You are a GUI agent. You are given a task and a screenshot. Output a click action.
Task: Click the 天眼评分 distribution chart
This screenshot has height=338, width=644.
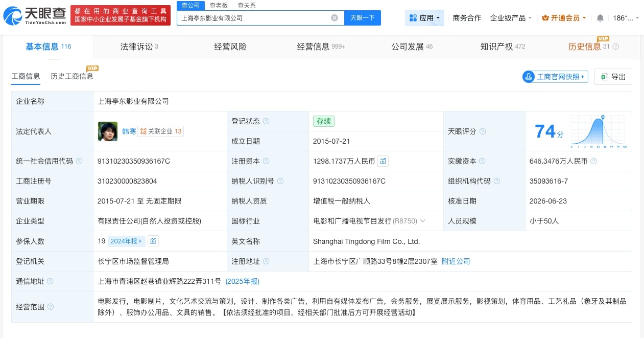click(599, 131)
